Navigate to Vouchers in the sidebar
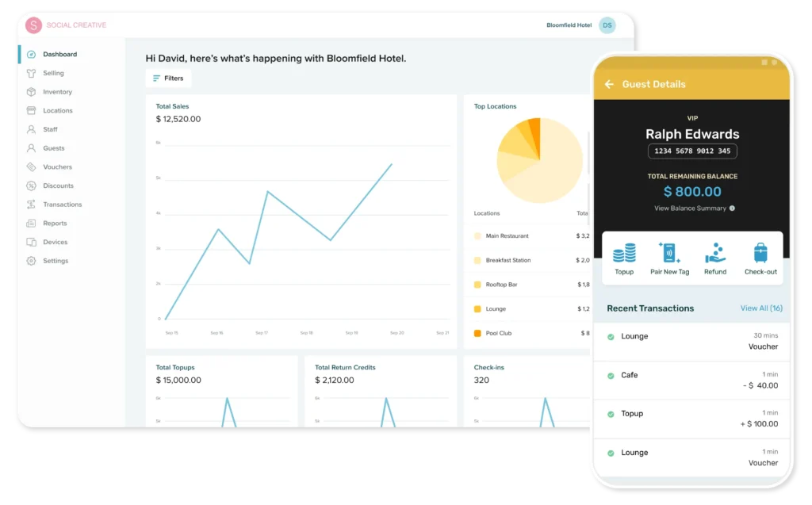Viewport: 812px width, 505px height. 57,167
